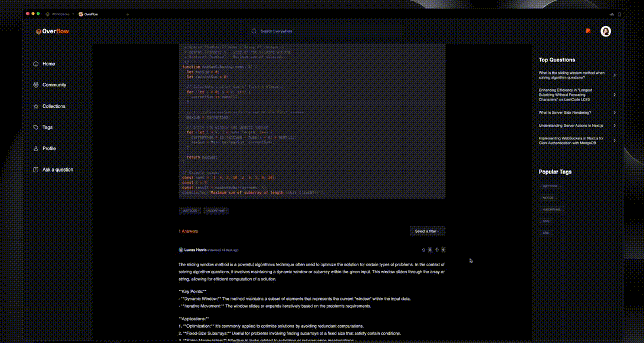Viewport: 644px width, 343px height.
Task: Click the Tags label icon in sidebar
Action: pyautogui.click(x=36, y=127)
